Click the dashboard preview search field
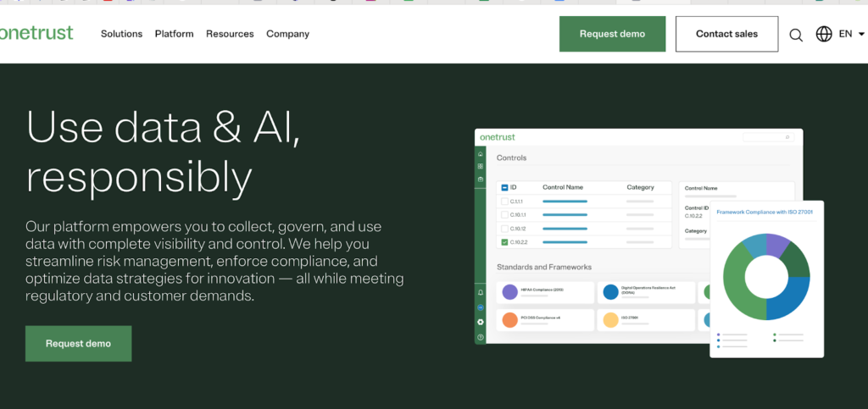 pos(768,136)
